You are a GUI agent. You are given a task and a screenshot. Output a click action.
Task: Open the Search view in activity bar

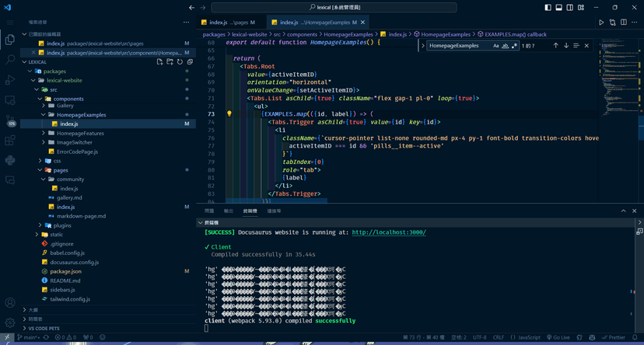(x=10, y=60)
